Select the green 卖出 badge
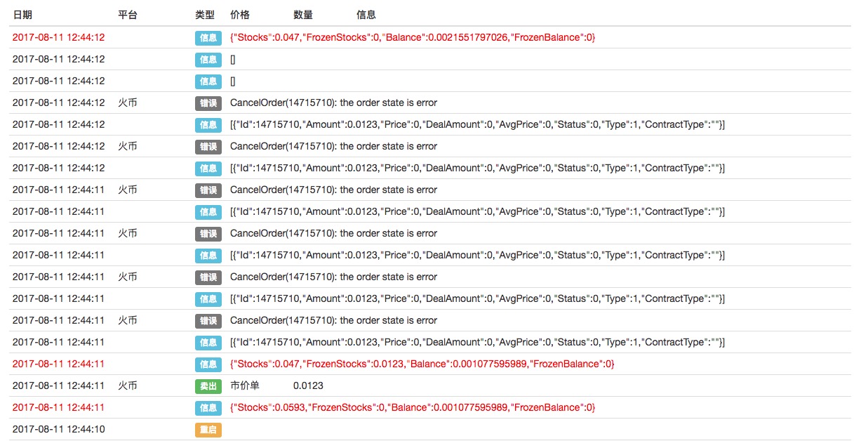Image resolution: width=868 pixels, height=441 pixels. click(x=208, y=386)
